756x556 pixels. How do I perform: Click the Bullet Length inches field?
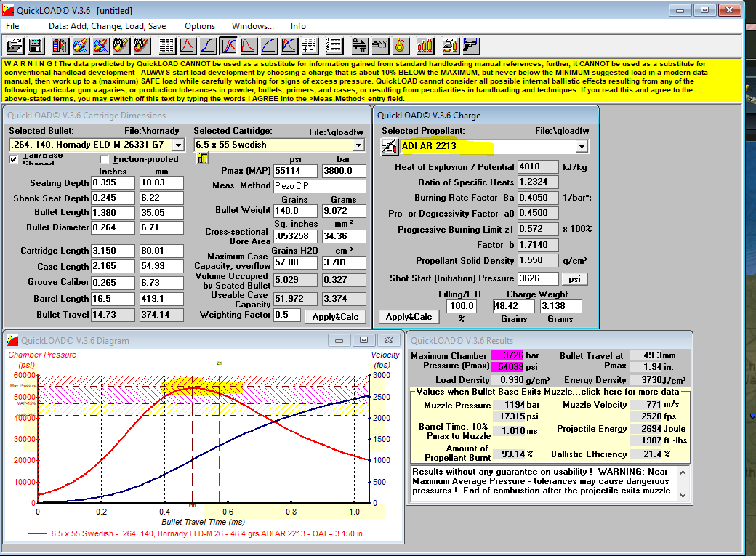(x=113, y=213)
